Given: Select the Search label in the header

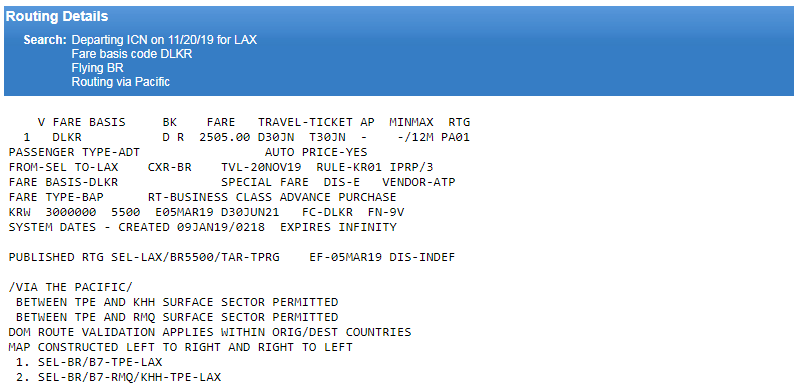Looking at the screenshot, I should pyautogui.click(x=45, y=40).
